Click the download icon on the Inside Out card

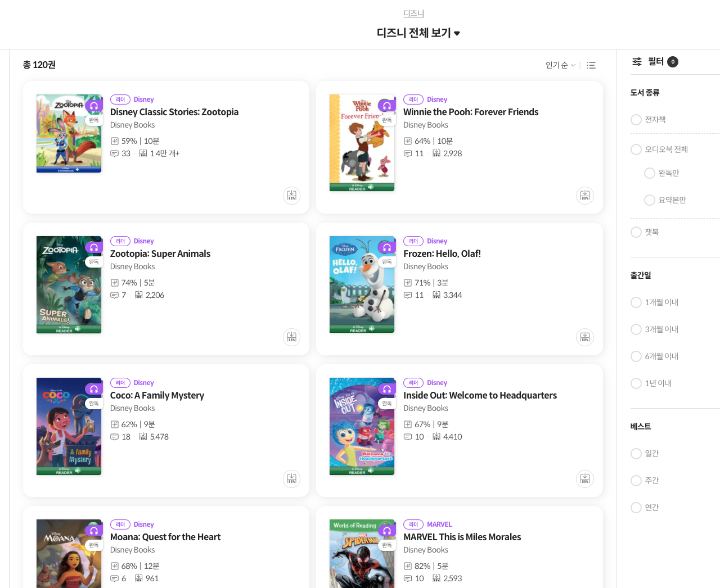[x=585, y=479]
